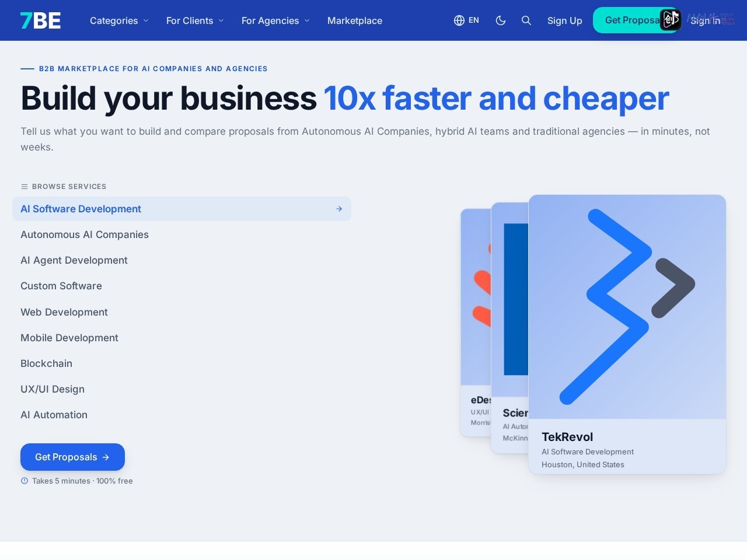This screenshot has height=560, width=747.
Task: Select AI Software Development service
Action: pyautogui.click(x=181, y=209)
